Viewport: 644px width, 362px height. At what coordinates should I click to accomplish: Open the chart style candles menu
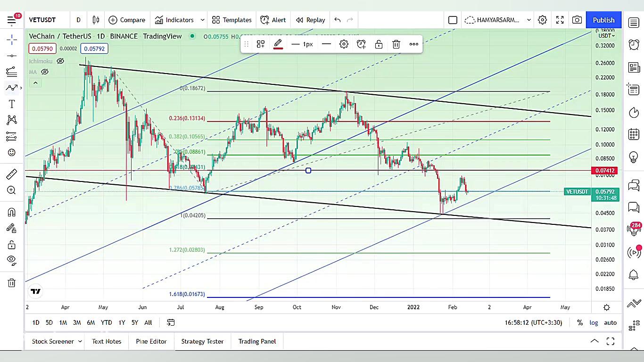point(96,20)
